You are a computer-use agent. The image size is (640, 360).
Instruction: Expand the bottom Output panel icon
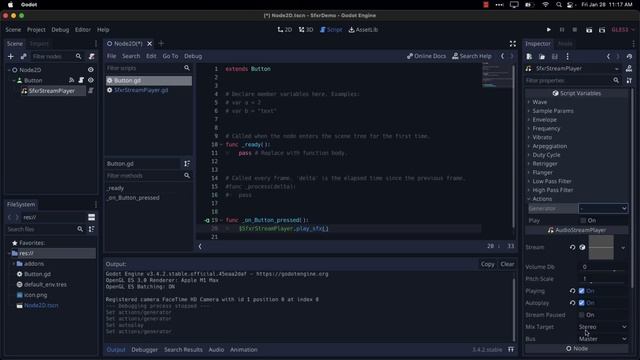point(511,349)
